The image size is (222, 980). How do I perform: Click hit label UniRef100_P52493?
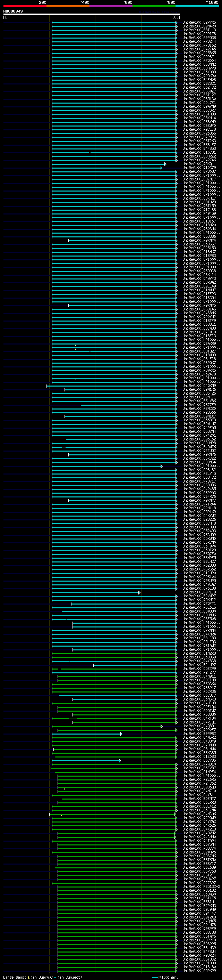[199, 531]
